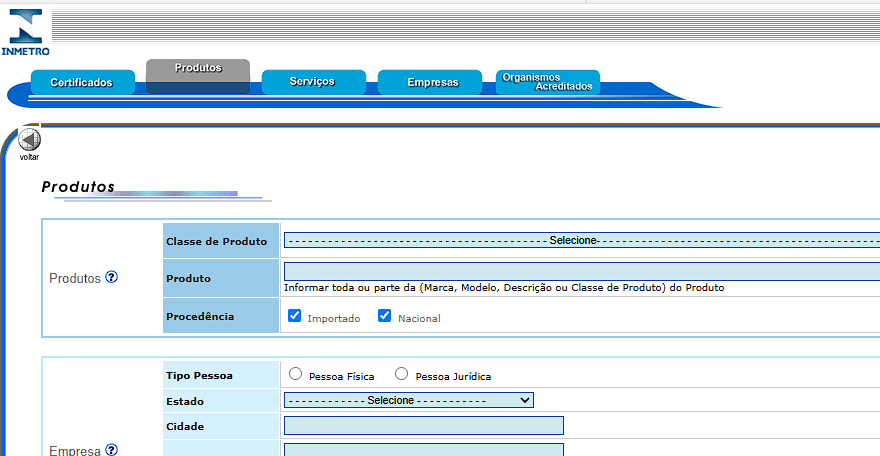Switch to the Certificados tab
Image resolution: width=880 pixels, height=456 pixels.
[82, 82]
